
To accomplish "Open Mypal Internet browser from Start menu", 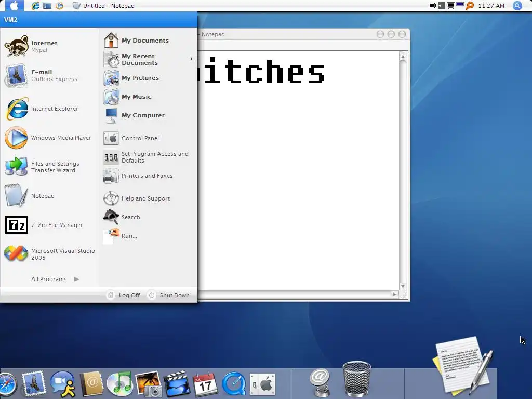I will 49,46.
